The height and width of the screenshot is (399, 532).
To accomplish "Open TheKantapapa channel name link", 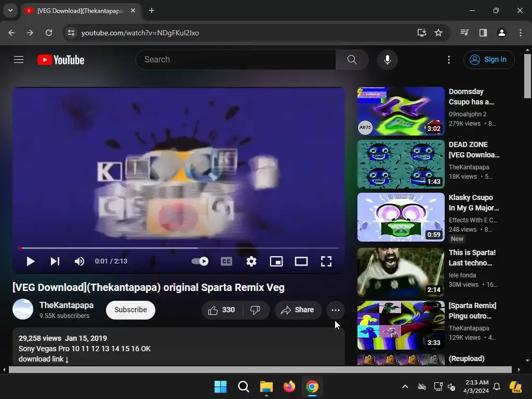I will pyautogui.click(x=66, y=305).
